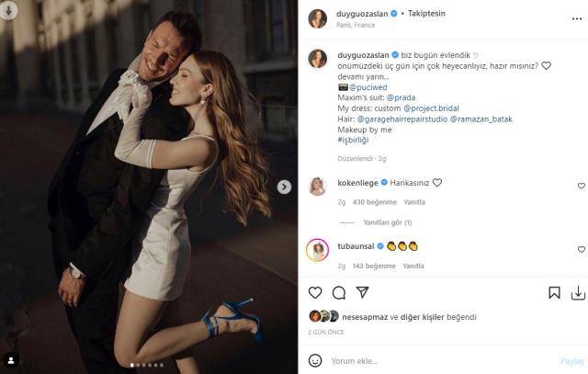The width and height of the screenshot is (588, 374).
Task: Toggle save with the bookmark icon
Action: pyautogui.click(x=554, y=292)
